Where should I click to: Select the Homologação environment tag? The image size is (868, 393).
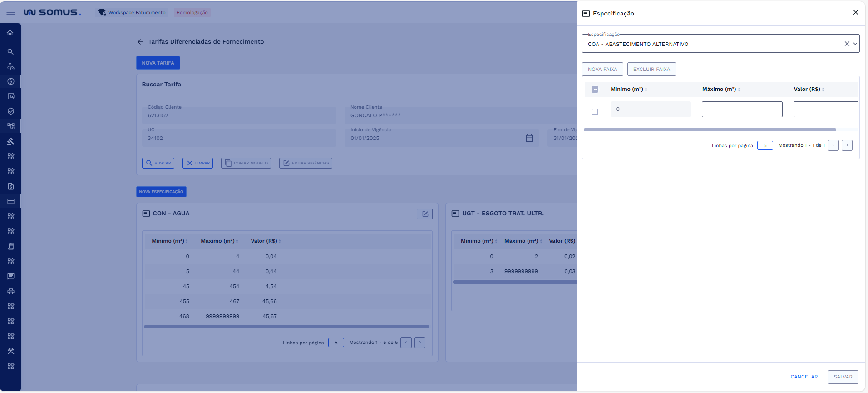(x=192, y=13)
